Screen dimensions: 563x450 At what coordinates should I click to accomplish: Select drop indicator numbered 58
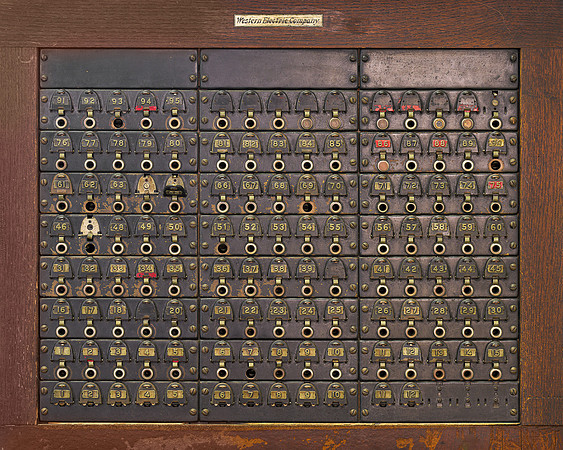point(439,226)
